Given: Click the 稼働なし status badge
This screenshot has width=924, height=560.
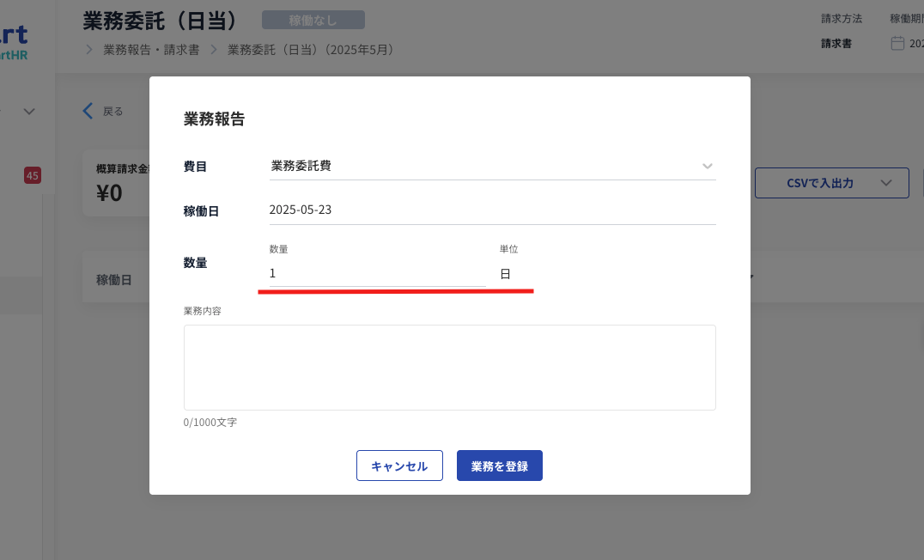Looking at the screenshot, I should point(313,19).
